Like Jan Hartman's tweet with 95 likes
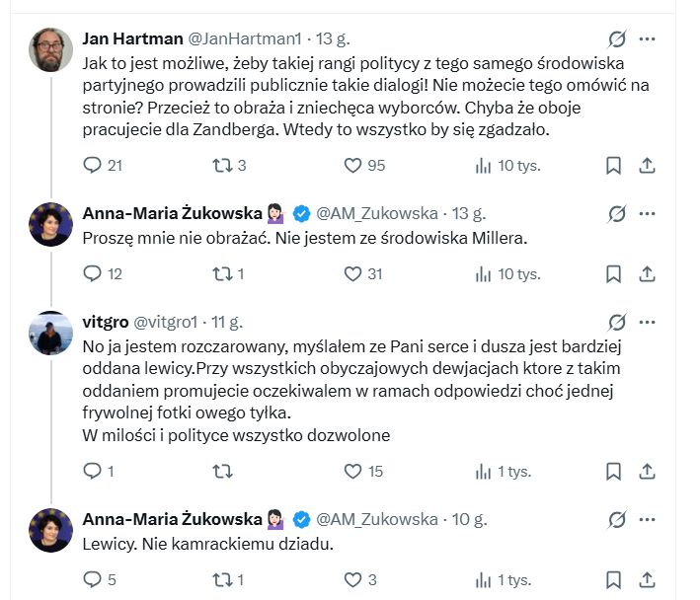This screenshot has width=700, height=600. 352,166
